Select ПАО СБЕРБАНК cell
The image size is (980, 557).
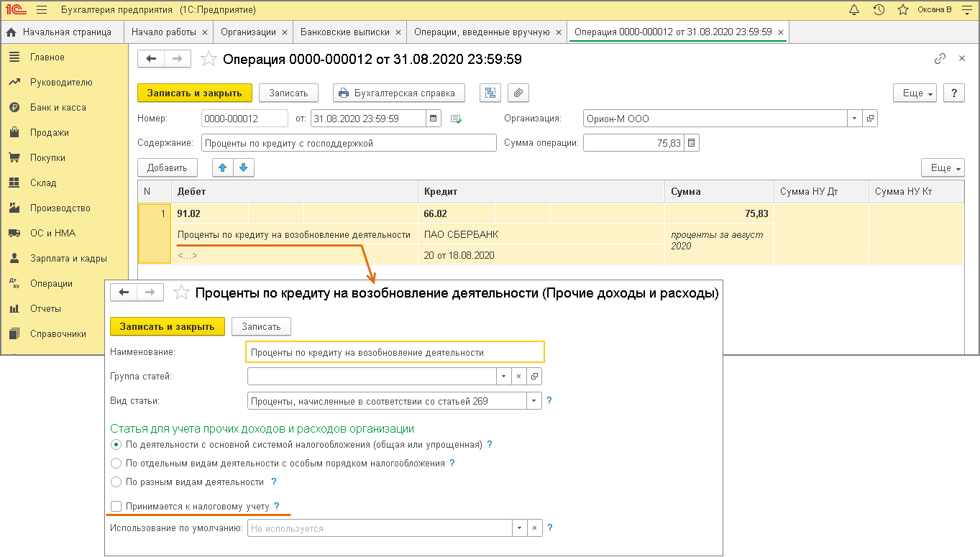point(541,234)
